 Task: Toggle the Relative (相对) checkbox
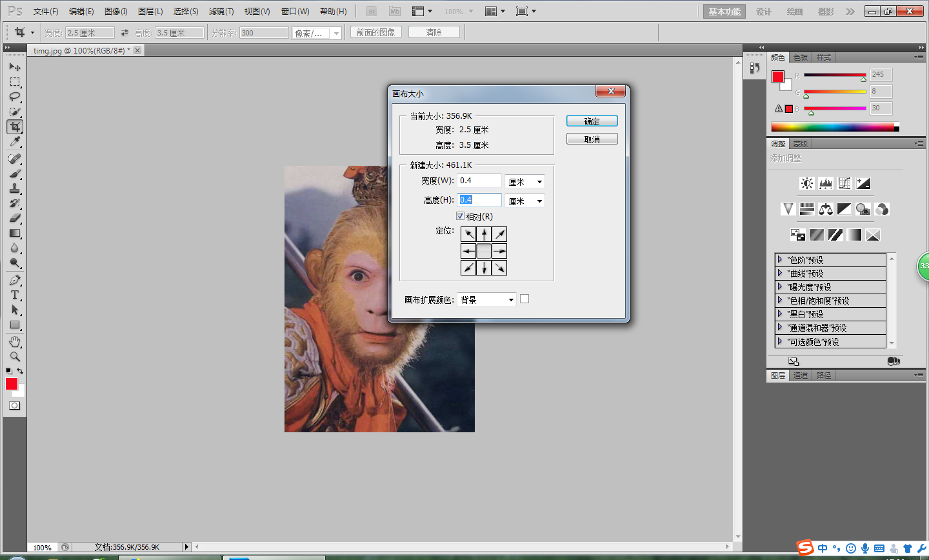pyautogui.click(x=460, y=216)
